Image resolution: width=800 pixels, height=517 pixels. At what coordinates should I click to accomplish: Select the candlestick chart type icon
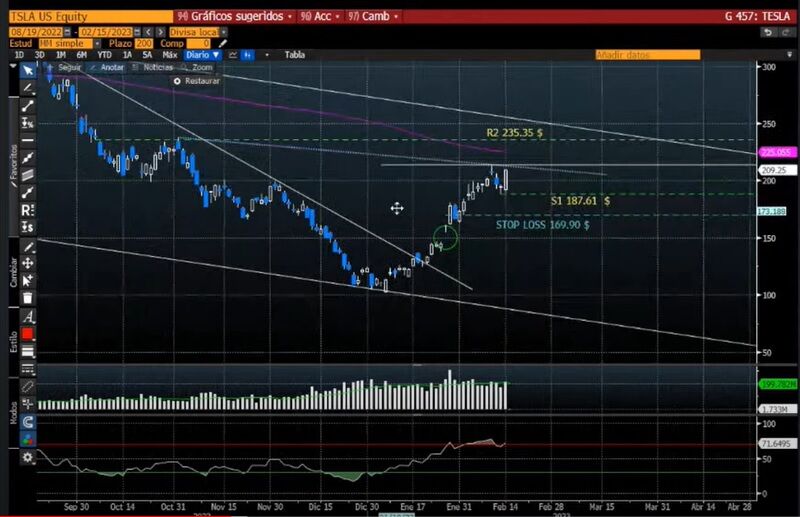(248, 55)
